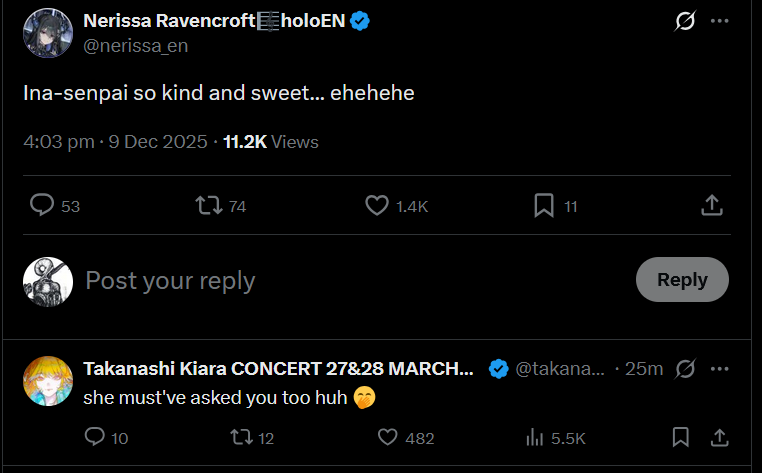This screenshot has height=473, width=762.
Task: Repost Nerissa Ravencroft's post
Action: pyautogui.click(x=209, y=205)
